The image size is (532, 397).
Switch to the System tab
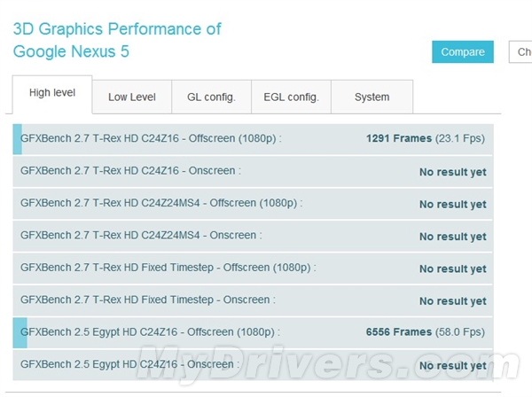[372, 97]
